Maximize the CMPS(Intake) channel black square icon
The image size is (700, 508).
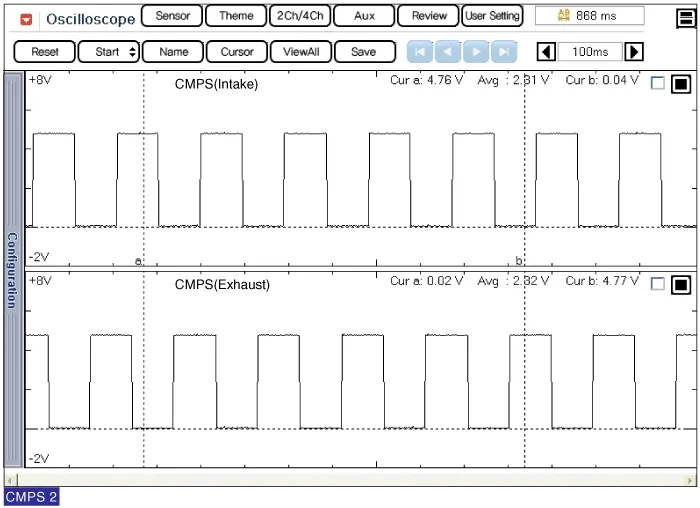[681, 84]
